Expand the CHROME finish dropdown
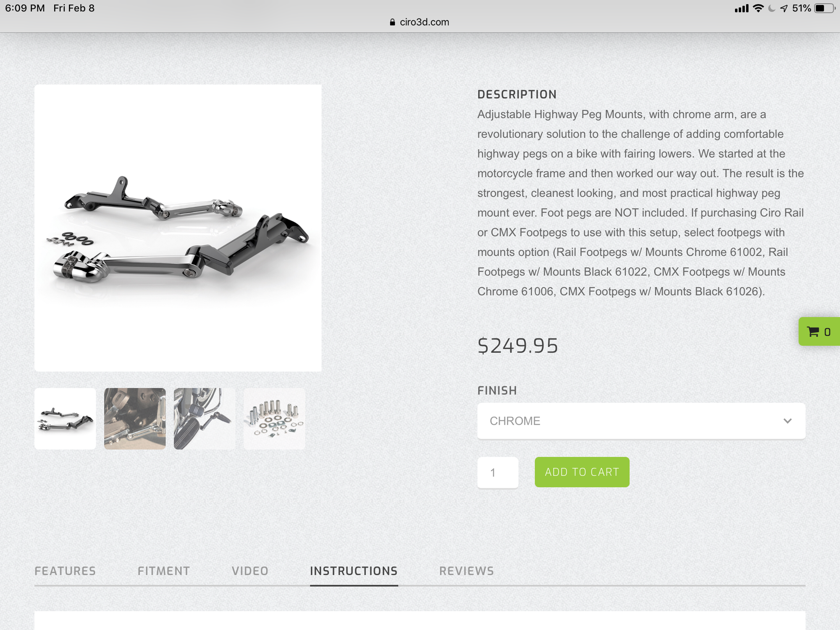 coord(641,421)
